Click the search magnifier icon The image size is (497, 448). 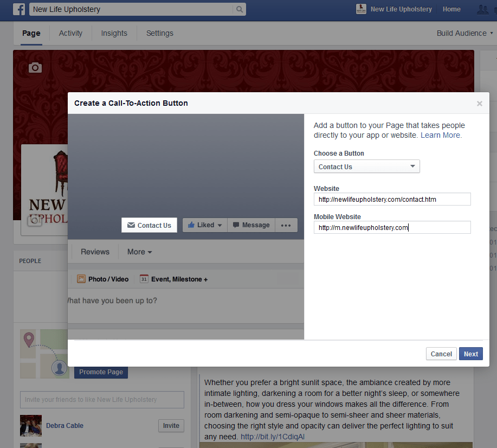pyautogui.click(x=239, y=9)
